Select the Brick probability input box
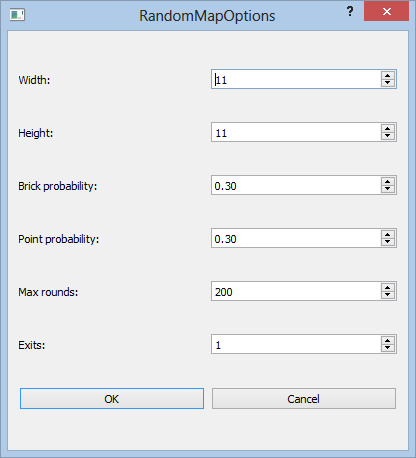Image resolution: width=416 pixels, height=458 pixels. tap(296, 185)
